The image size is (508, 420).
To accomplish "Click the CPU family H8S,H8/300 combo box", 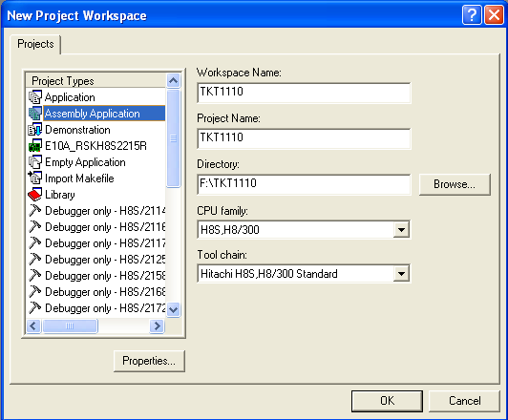I will [304, 230].
